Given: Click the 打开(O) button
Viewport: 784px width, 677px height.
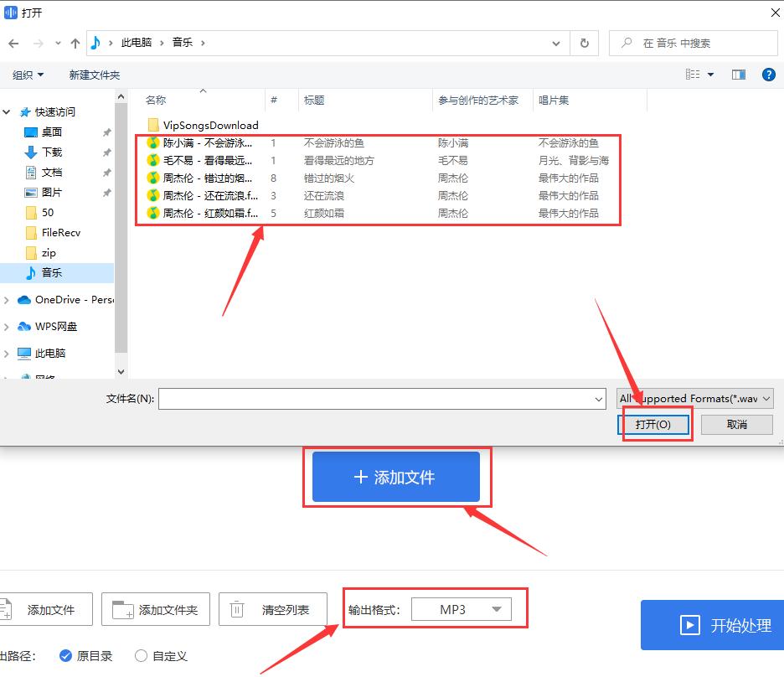Looking at the screenshot, I should pyautogui.click(x=654, y=425).
